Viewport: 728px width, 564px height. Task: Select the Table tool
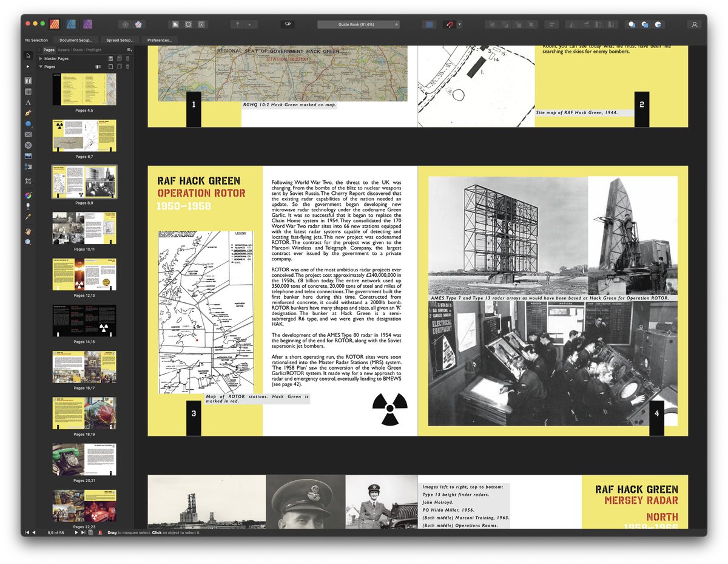28,92
